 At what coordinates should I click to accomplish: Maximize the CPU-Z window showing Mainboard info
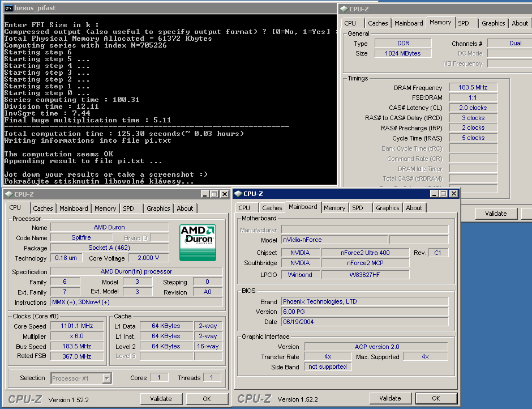[443, 194]
